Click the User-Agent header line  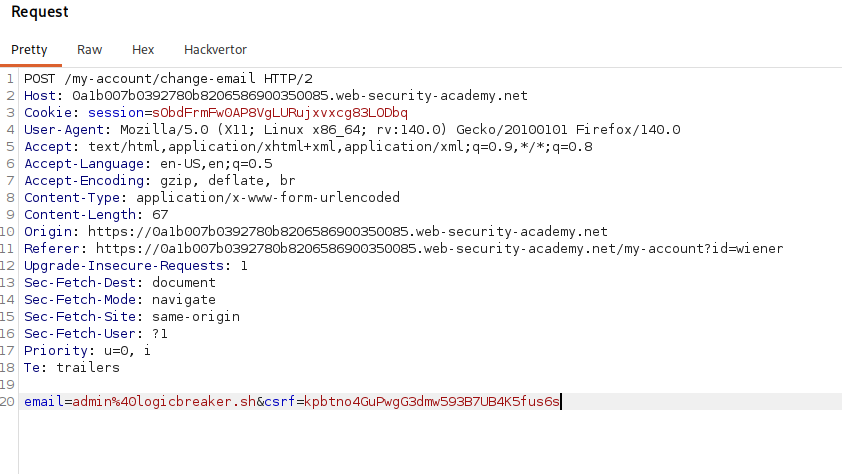tap(352, 130)
